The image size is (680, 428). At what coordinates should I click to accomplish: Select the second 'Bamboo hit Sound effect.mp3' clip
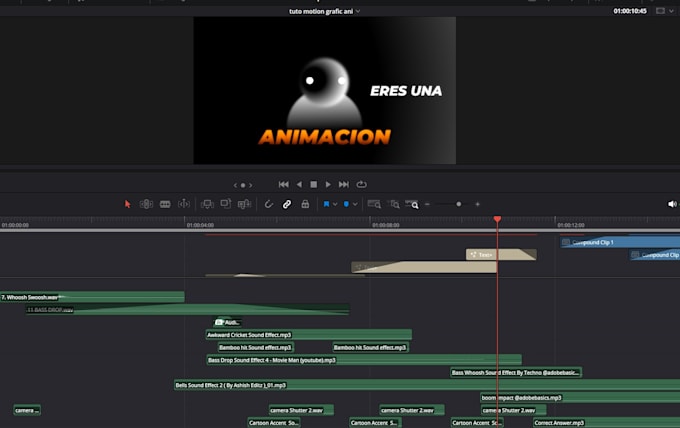(x=370, y=347)
